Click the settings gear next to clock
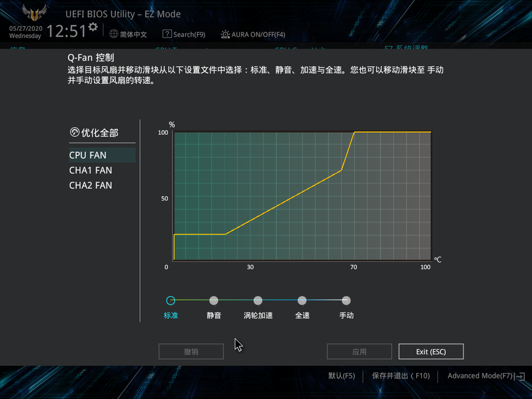 point(93,27)
